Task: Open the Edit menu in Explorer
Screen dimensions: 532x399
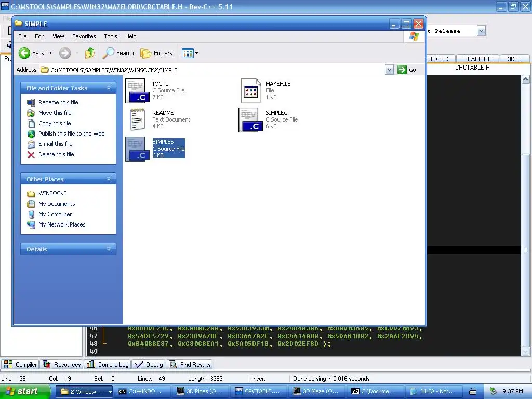Action: (x=39, y=36)
